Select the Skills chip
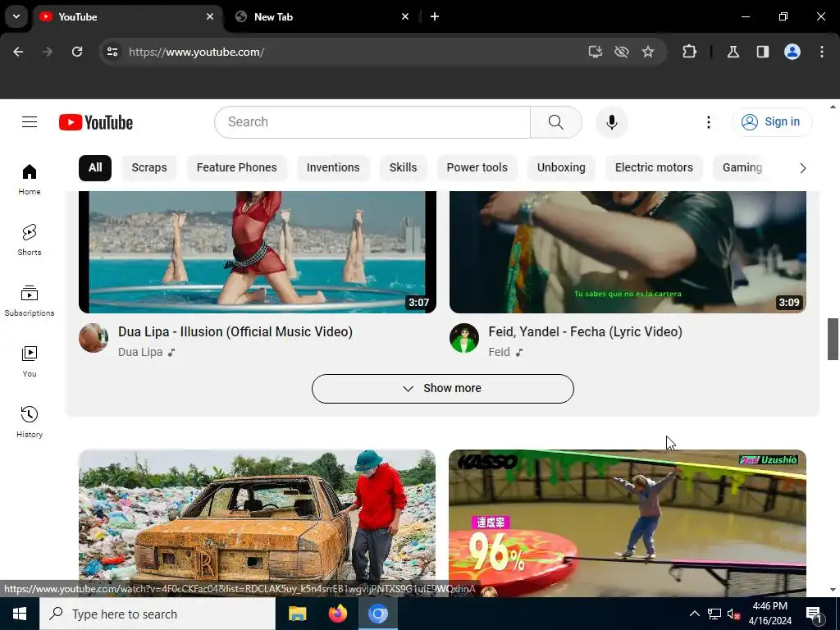The width and height of the screenshot is (840, 630). [x=403, y=167]
